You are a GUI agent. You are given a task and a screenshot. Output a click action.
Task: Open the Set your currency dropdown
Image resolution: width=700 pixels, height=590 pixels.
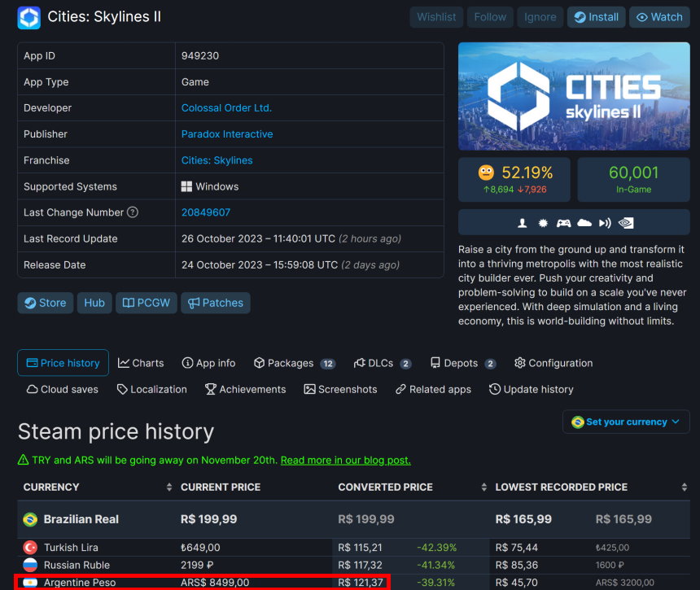click(x=626, y=422)
